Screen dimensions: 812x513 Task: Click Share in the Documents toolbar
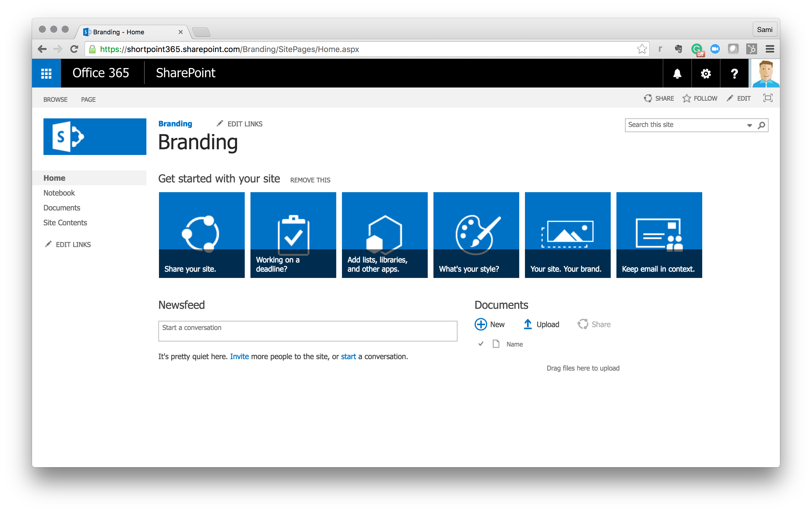[x=594, y=325]
